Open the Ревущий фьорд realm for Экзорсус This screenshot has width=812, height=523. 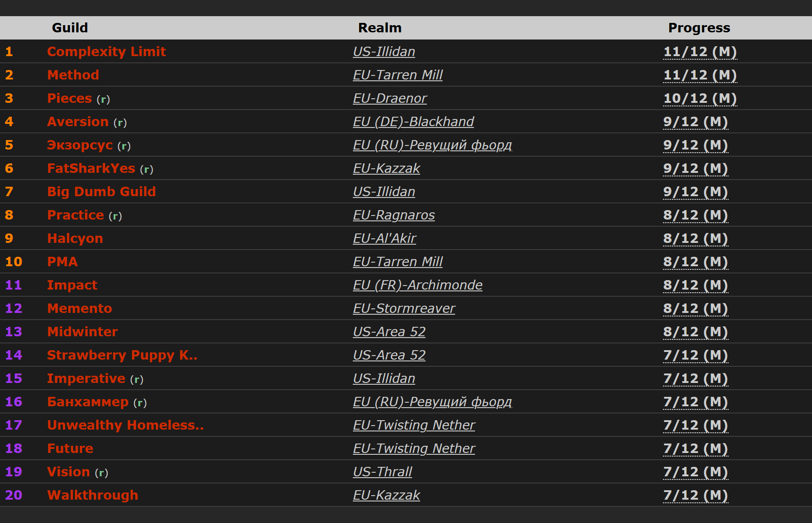pyautogui.click(x=432, y=145)
